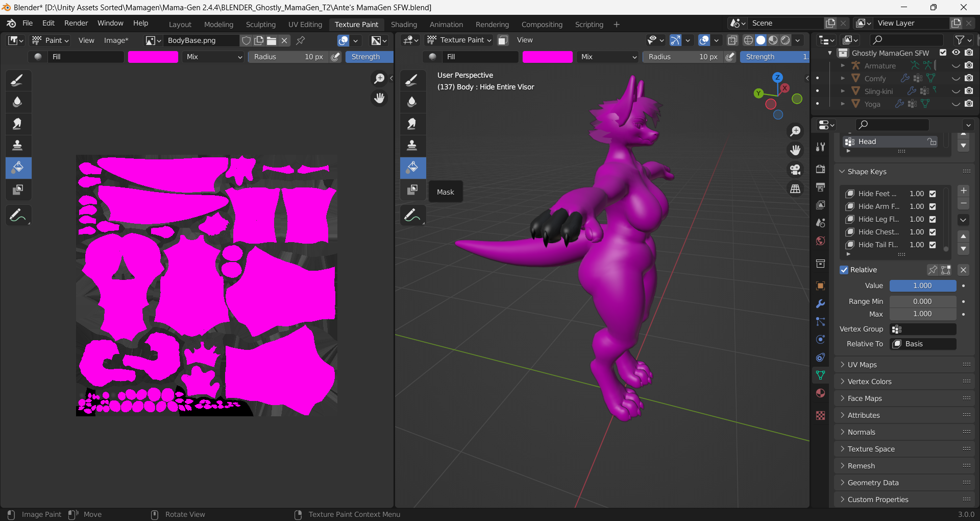Select the Fill bucket tool in image editor
Screen dimensions: 980x521
pyautogui.click(x=18, y=168)
